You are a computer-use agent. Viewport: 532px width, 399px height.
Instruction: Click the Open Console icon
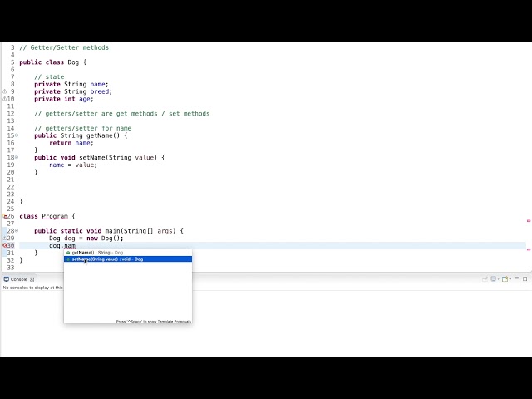coord(505,279)
